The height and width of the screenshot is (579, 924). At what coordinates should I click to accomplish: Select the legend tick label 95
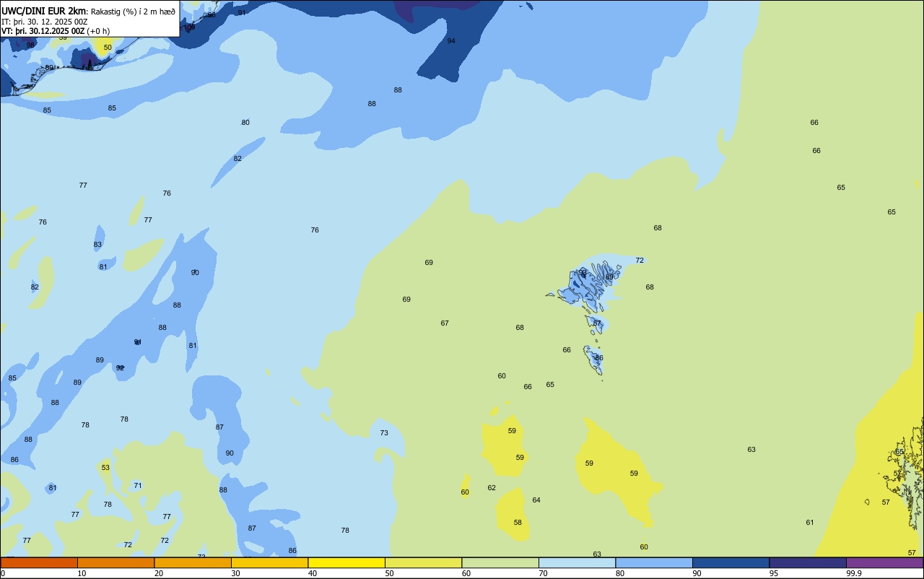774,573
